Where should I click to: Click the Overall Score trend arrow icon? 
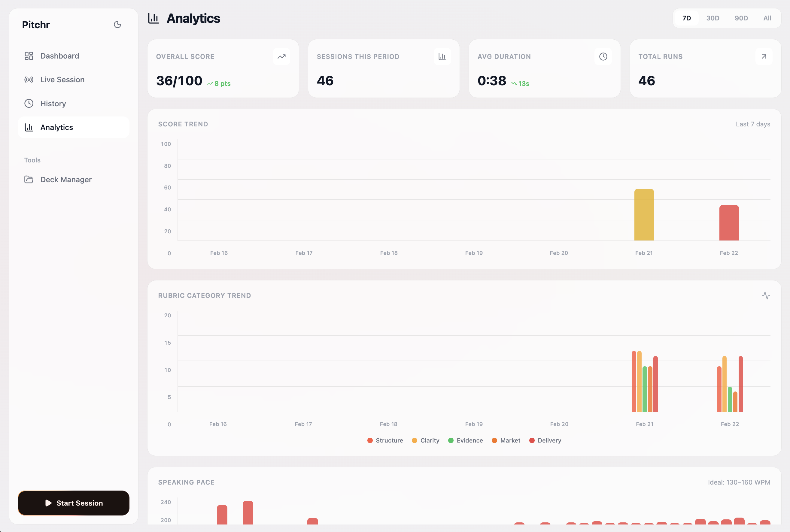[281, 57]
